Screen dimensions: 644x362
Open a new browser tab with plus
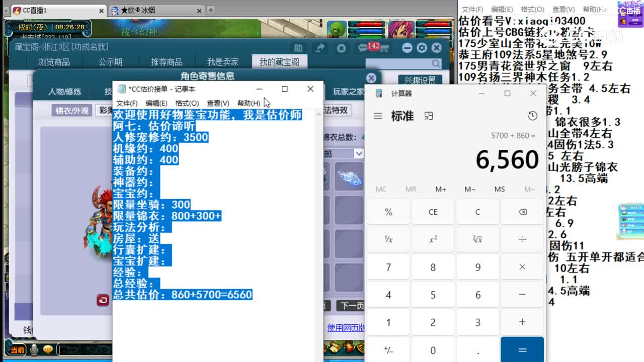click(x=211, y=10)
